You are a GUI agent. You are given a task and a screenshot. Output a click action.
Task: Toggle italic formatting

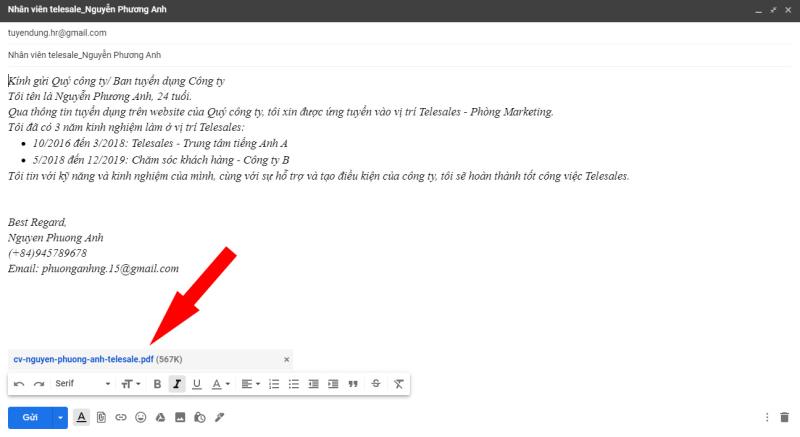click(177, 384)
